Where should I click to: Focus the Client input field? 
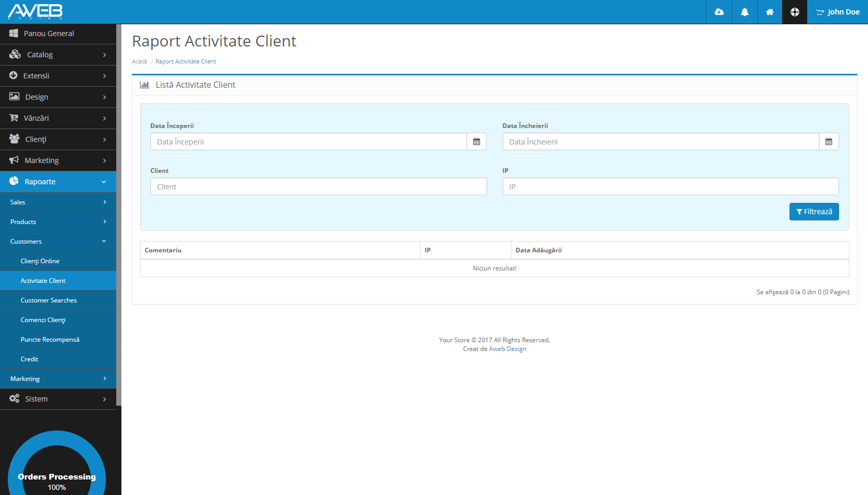(x=318, y=187)
